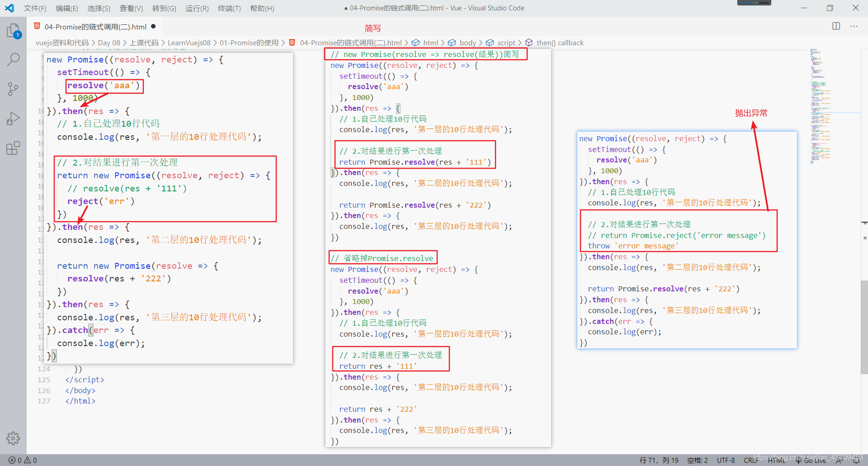
Task: Close the VS Code window
Action: coord(856,8)
